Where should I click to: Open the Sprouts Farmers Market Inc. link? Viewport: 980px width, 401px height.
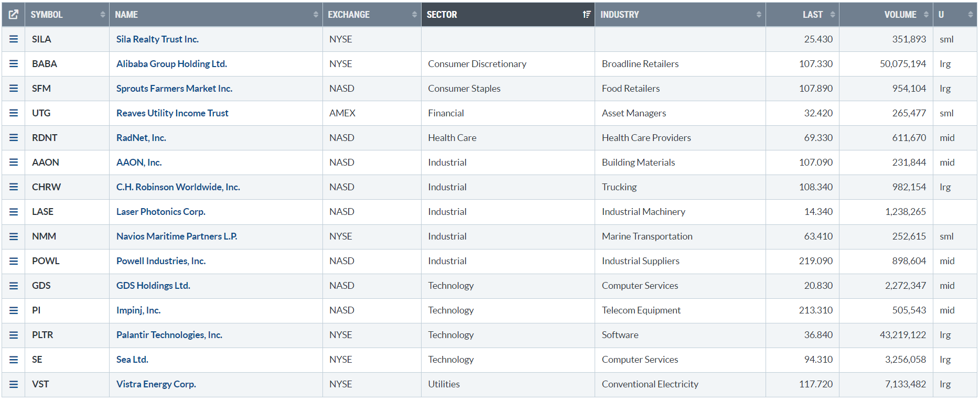pyautogui.click(x=174, y=89)
